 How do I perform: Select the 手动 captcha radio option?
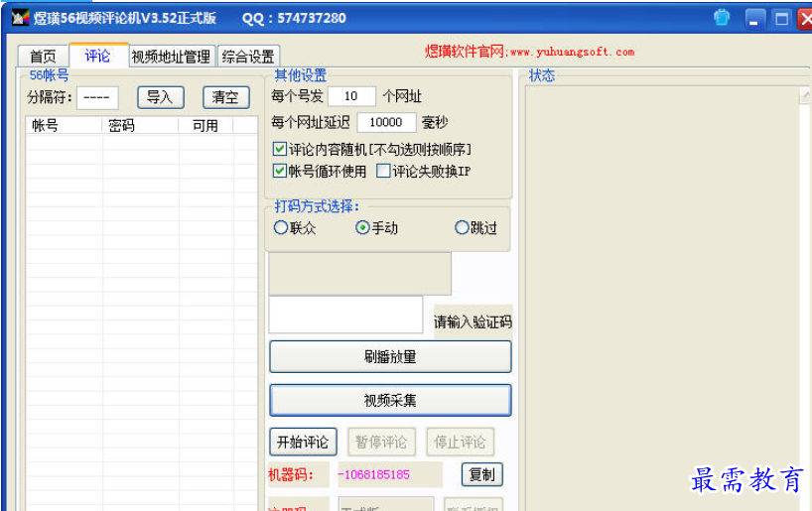(x=362, y=227)
